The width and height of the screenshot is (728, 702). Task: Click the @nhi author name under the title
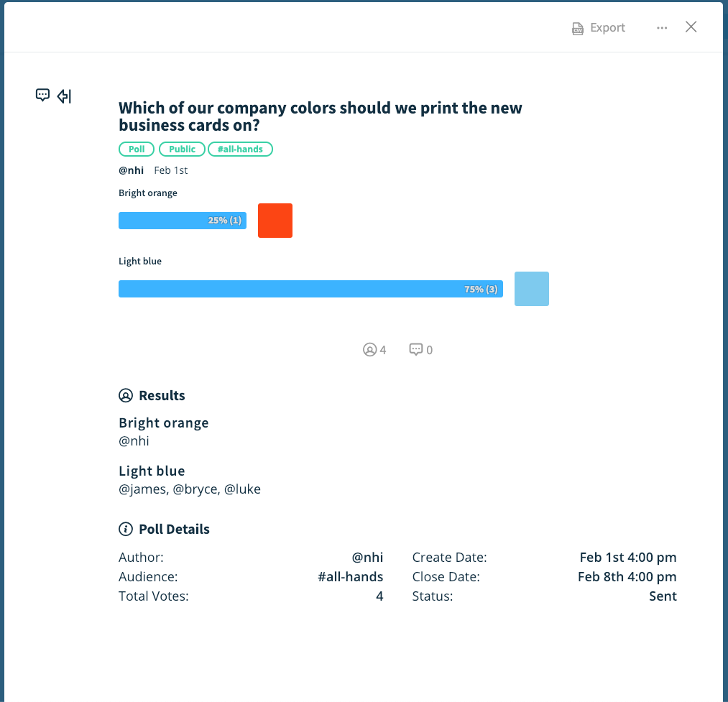point(131,170)
